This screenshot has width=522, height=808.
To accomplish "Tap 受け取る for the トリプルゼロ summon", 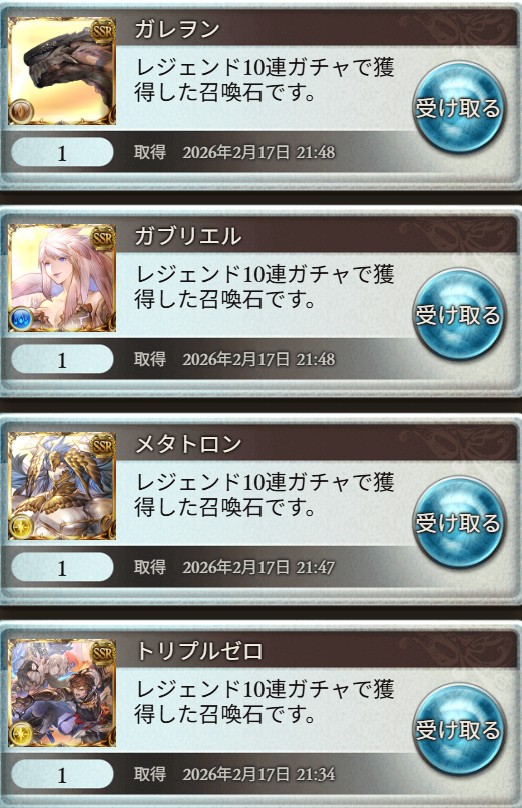I will tap(458, 730).
